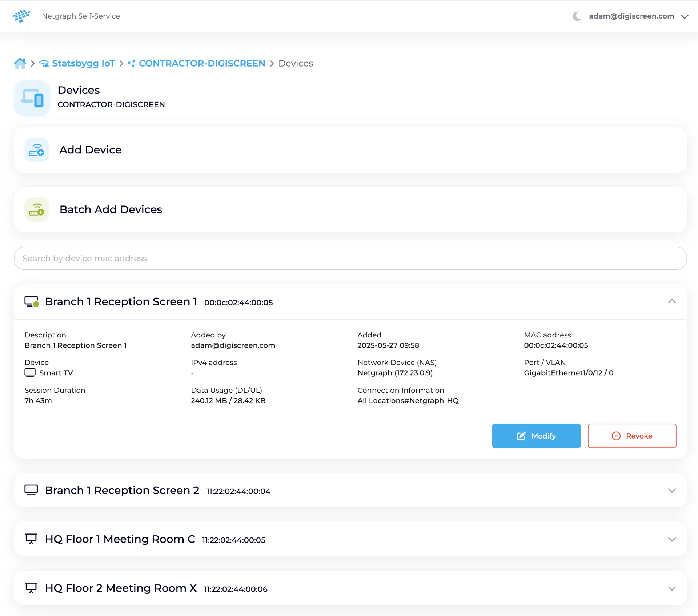Click the Statsbygg IoT wifi icon
698x616 pixels.
pyautogui.click(x=44, y=64)
